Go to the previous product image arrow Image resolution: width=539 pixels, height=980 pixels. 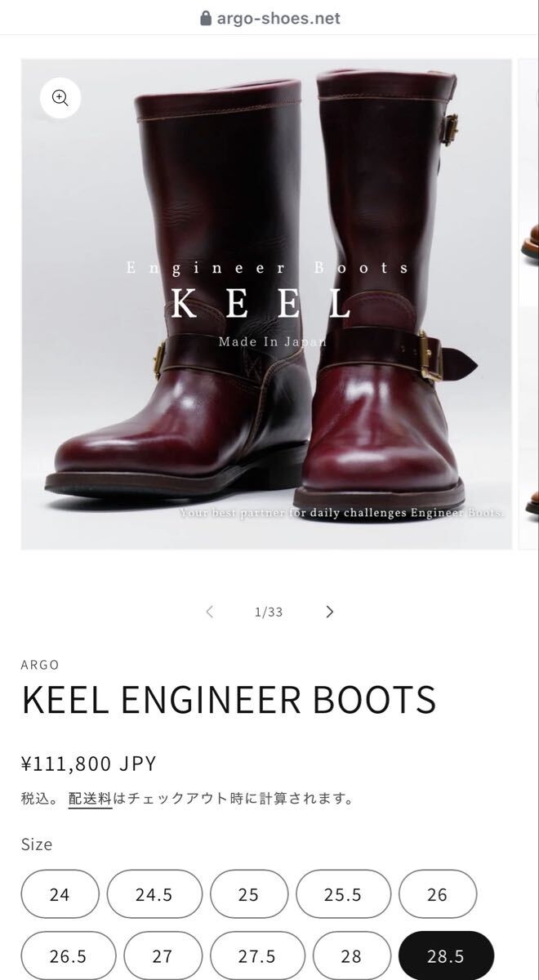pyautogui.click(x=210, y=612)
